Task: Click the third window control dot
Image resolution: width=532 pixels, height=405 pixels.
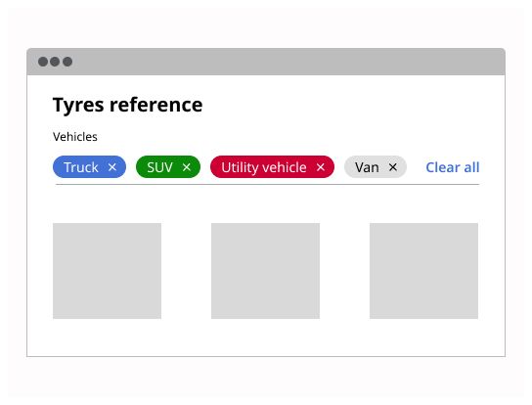Action: pyautogui.click(x=67, y=62)
